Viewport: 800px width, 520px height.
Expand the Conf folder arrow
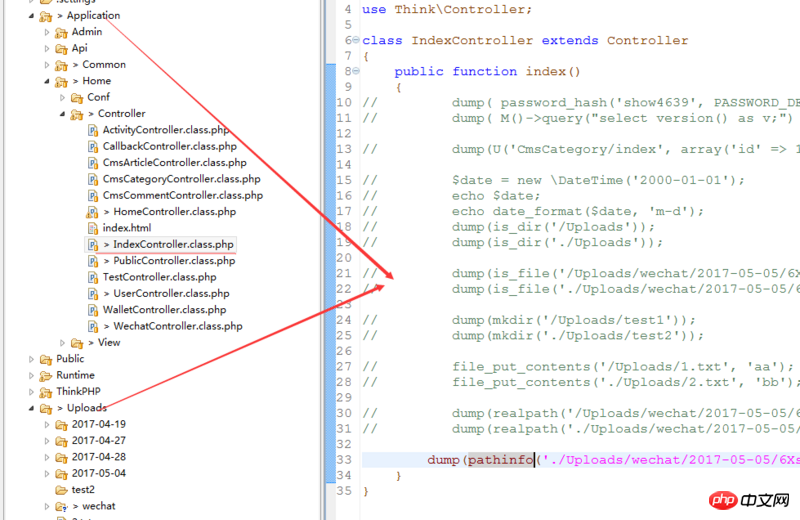[x=62, y=97]
